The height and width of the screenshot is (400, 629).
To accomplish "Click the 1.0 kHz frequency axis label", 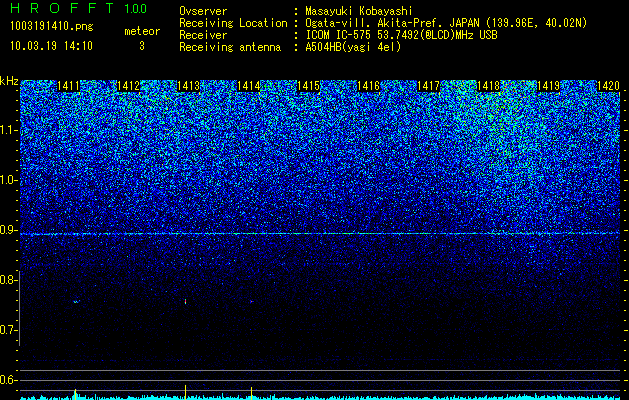I will point(8,180).
